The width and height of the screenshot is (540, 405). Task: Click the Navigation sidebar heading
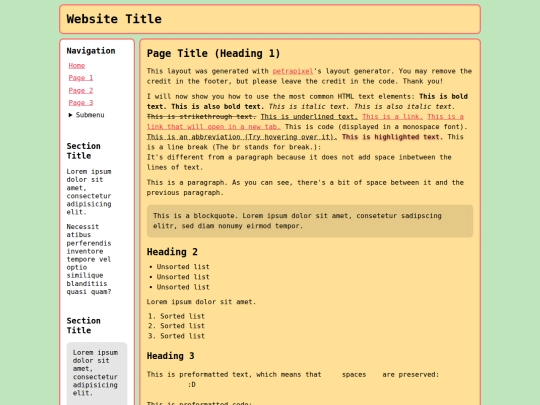(91, 51)
